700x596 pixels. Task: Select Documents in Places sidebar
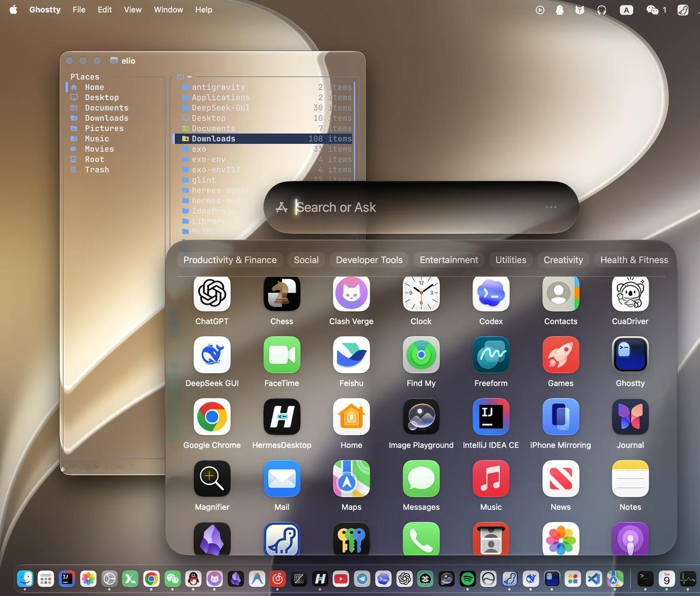coord(115,108)
